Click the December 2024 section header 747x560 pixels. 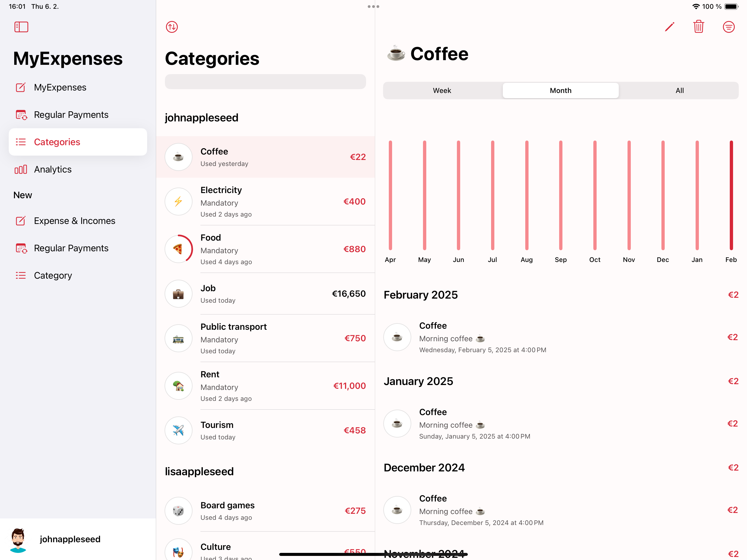[x=424, y=468]
